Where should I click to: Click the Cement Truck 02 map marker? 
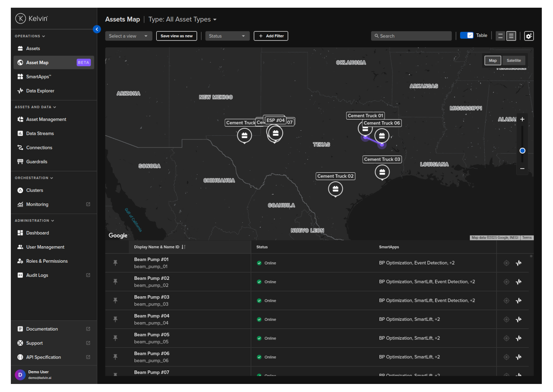pos(335,189)
